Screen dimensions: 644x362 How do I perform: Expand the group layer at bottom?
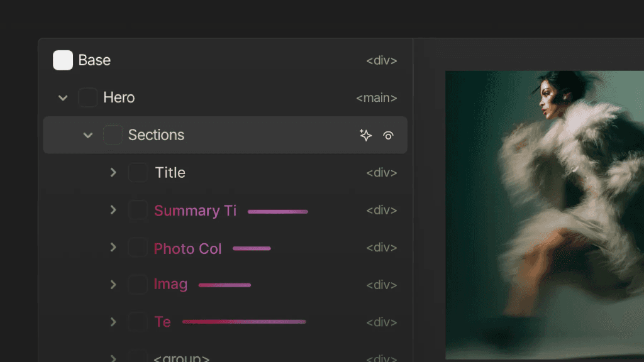pos(113,357)
